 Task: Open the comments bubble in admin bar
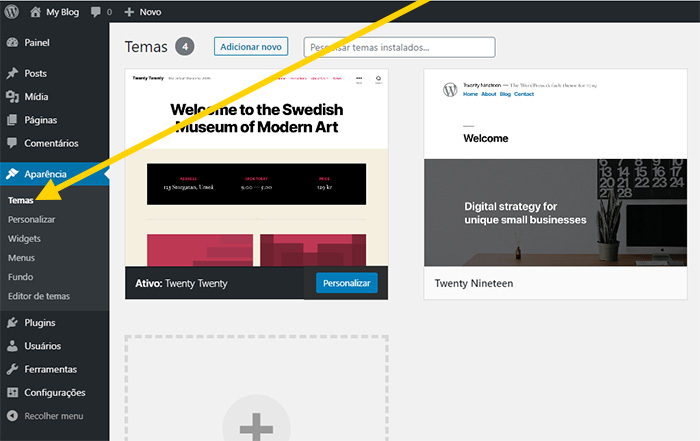point(96,12)
